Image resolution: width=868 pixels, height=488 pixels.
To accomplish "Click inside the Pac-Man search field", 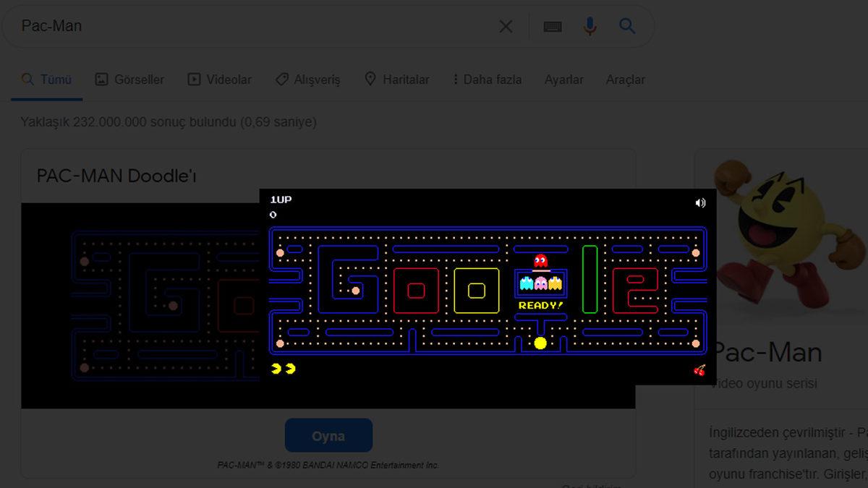I will pyautogui.click(x=217, y=26).
